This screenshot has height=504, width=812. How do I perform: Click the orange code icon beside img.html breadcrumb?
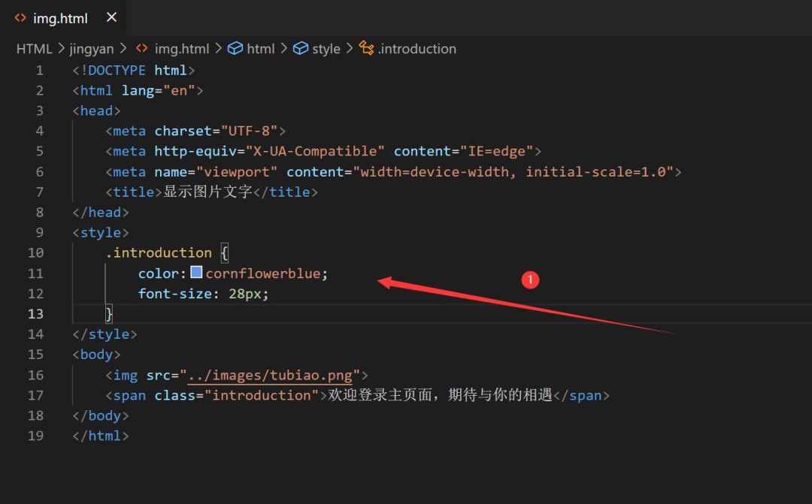141,48
